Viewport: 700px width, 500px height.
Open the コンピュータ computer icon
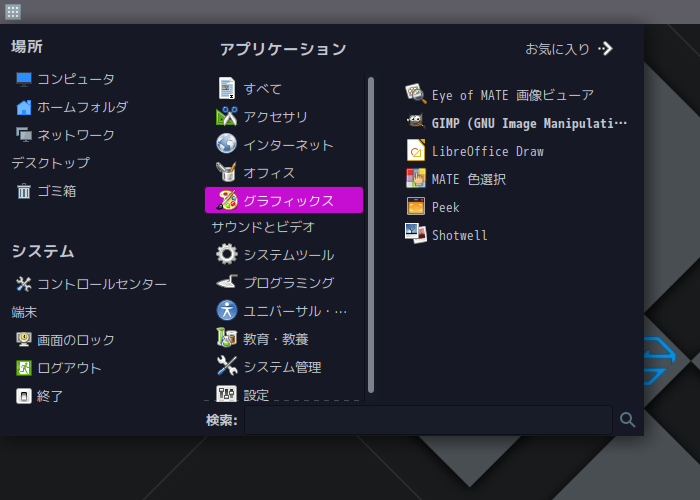point(24,79)
